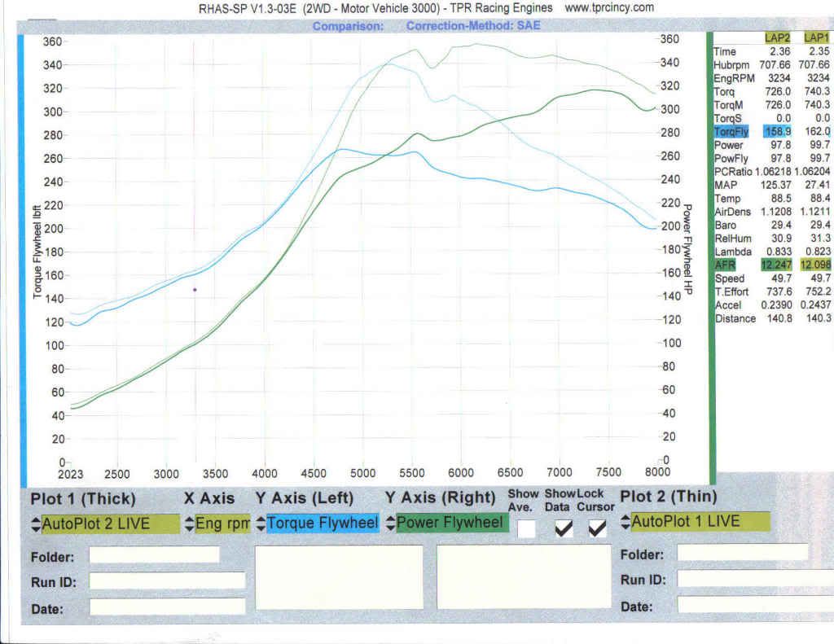Select the LAP2 column header
This screenshot has height=644, width=834.
coord(776,37)
